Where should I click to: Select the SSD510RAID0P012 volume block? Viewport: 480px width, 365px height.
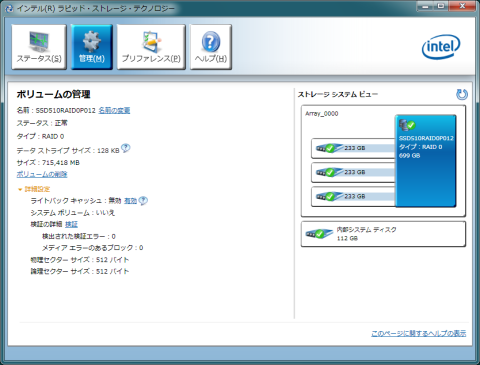426,161
